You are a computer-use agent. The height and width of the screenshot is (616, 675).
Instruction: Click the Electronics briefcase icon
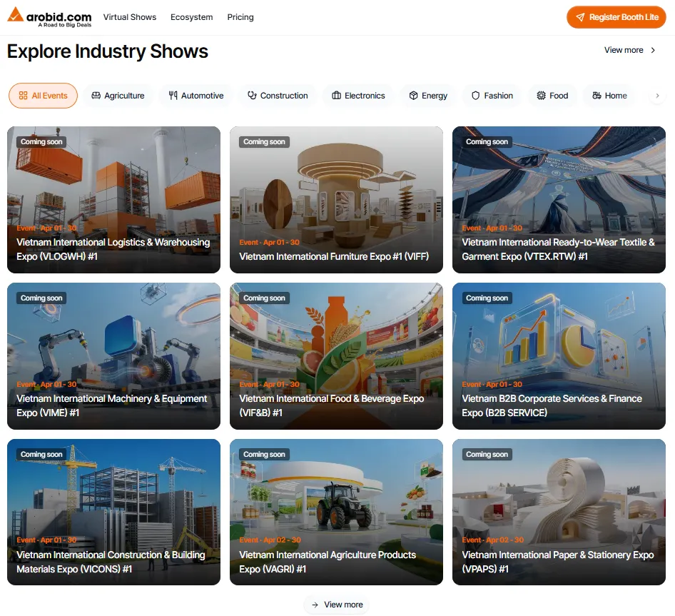pyautogui.click(x=336, y=96)
